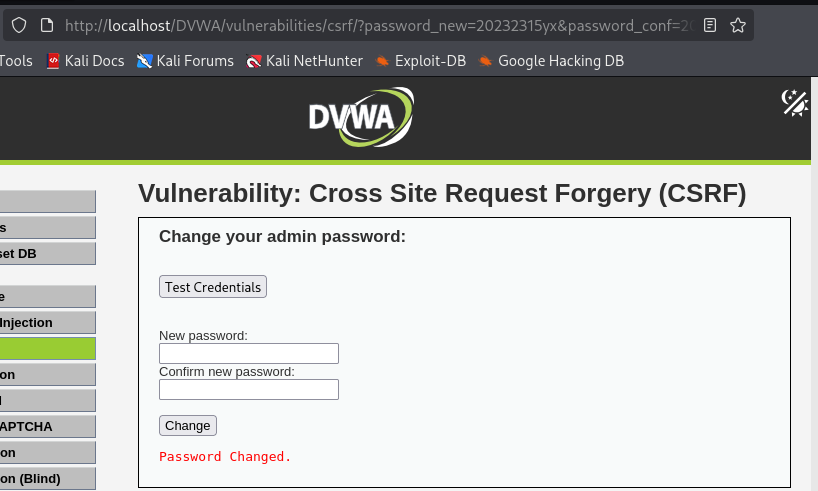Click the DVWA logo
The image size is (818, 491).
[361, 116]
